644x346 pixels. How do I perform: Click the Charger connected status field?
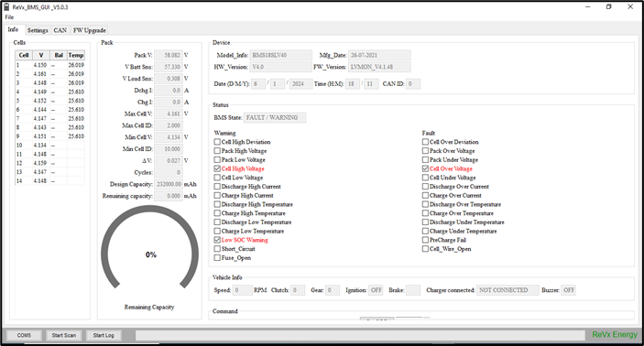508,290
